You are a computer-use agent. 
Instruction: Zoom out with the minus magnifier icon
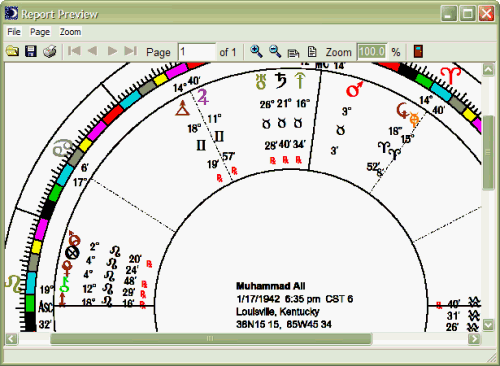275,52
